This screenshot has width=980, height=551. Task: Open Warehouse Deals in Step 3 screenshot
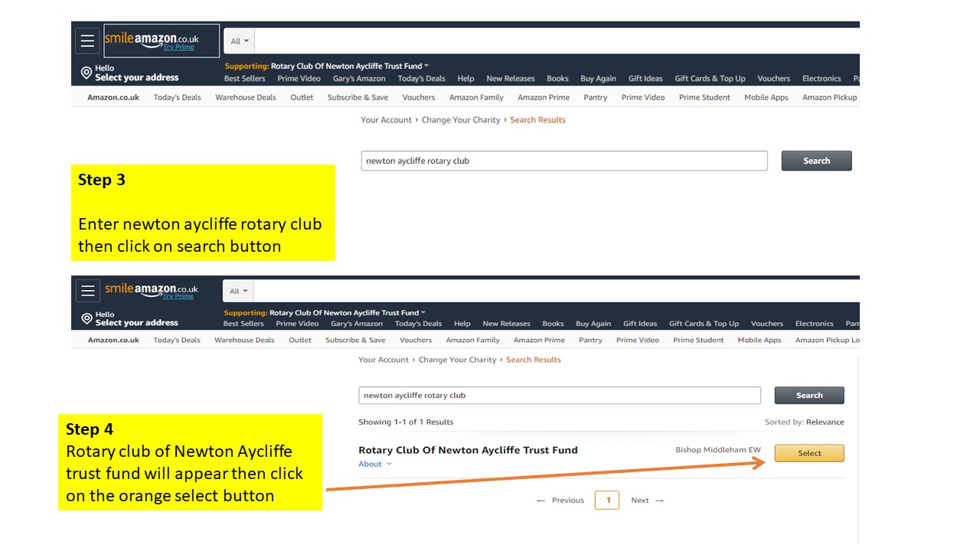246,97
